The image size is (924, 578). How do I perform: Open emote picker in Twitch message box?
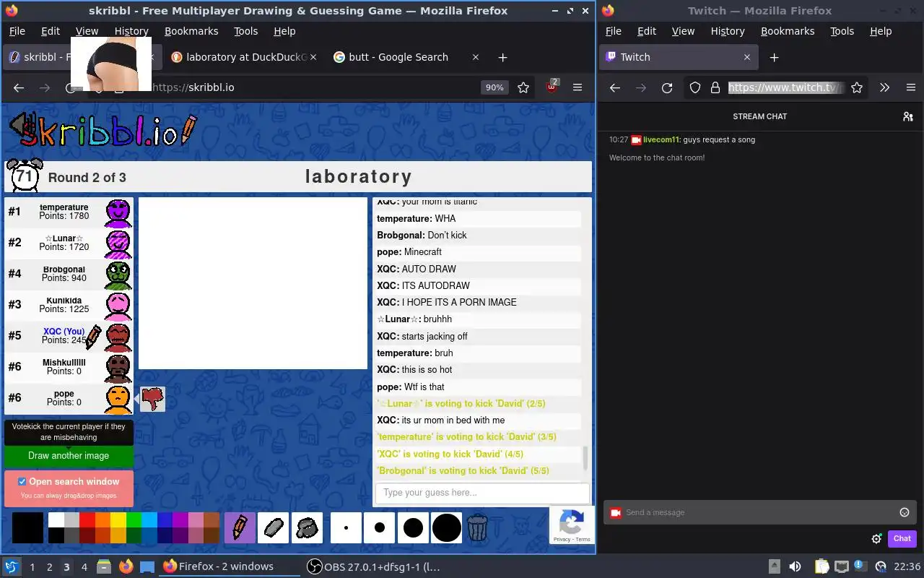pos(905,512)
